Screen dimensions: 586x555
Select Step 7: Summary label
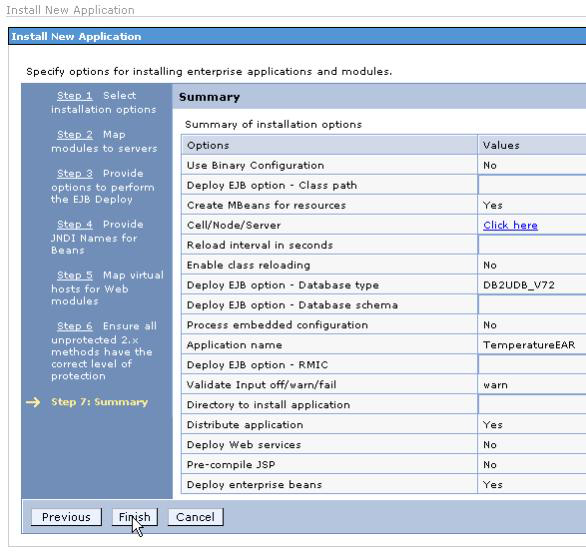click(99, 402)
